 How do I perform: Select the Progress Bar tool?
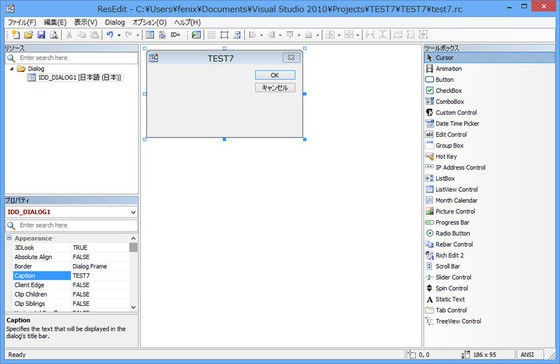489,223
